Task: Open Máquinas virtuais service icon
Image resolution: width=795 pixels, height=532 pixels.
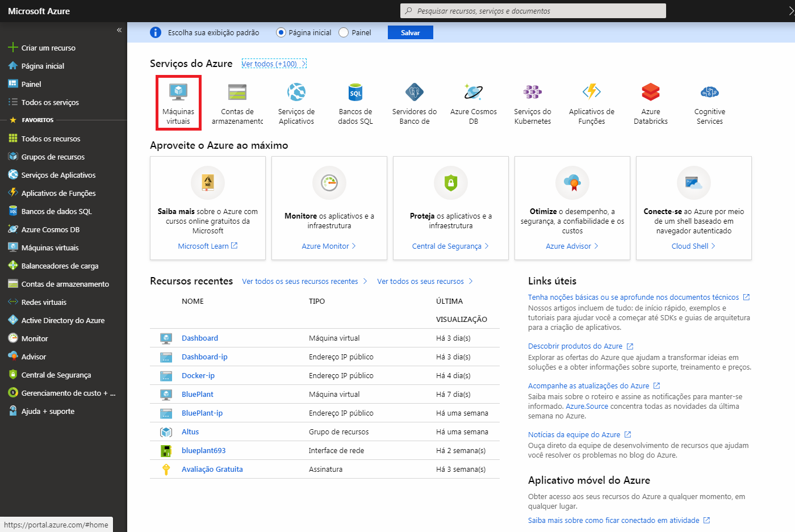Action: pyautogui.click(x=178, y=91)
